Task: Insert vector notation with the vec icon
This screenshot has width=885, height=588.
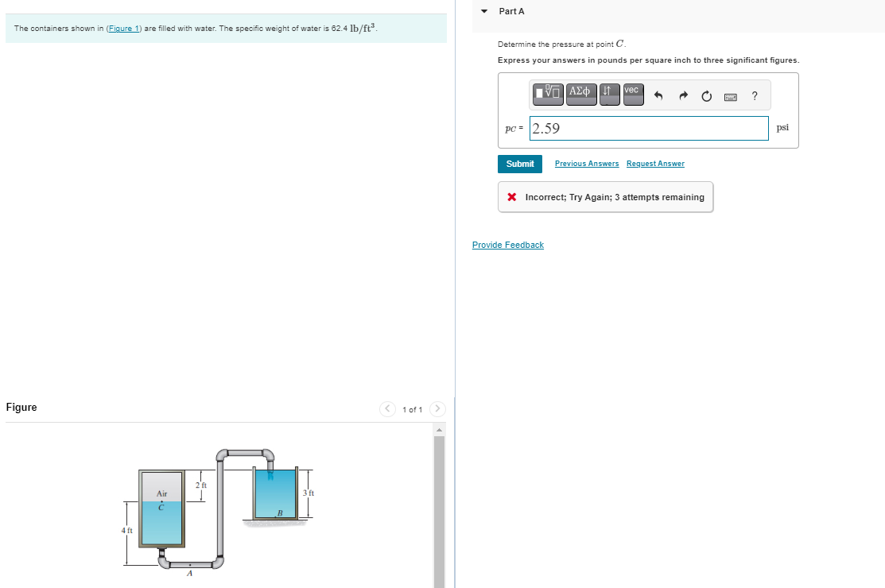Action: point(632,94)
